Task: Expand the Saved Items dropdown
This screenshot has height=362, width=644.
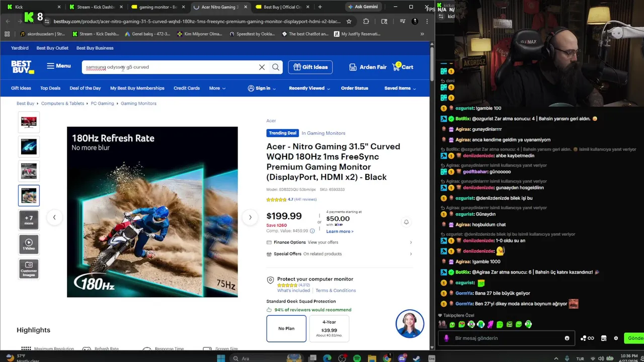Action: coord(400,88)
